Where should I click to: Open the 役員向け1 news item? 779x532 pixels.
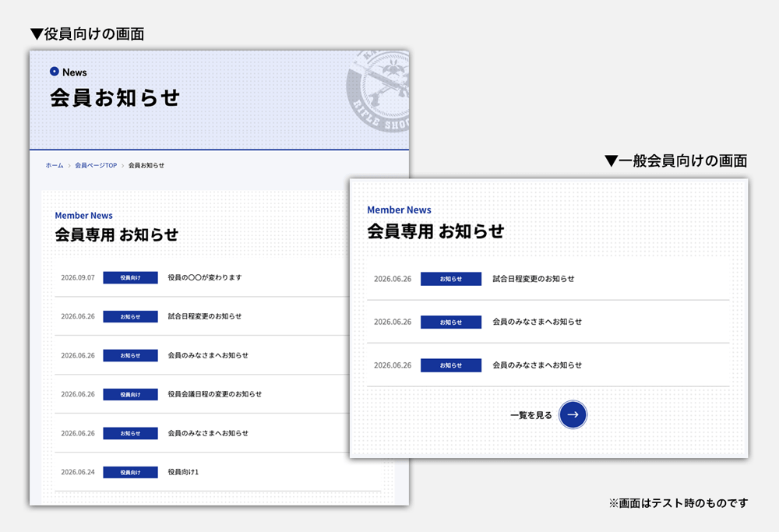click(x=183, y=472)
